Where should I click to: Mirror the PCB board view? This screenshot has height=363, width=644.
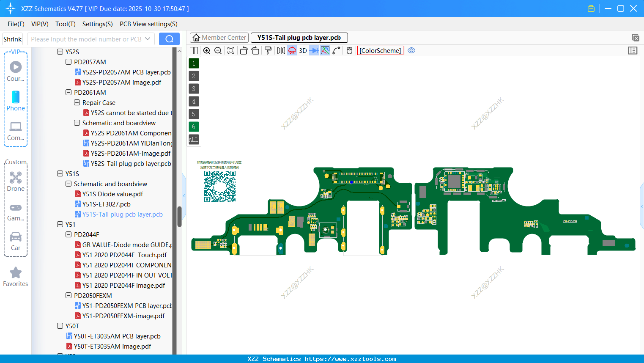(x=281, y=50)
